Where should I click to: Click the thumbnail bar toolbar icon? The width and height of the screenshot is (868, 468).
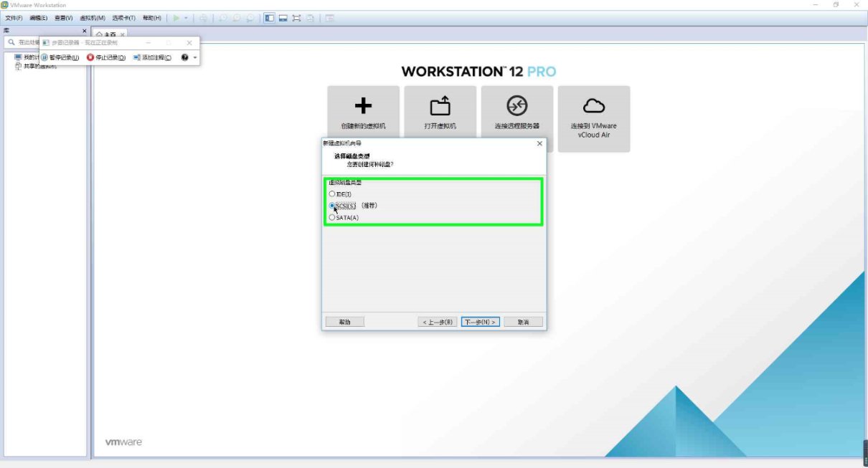click(x=283, y=18)
